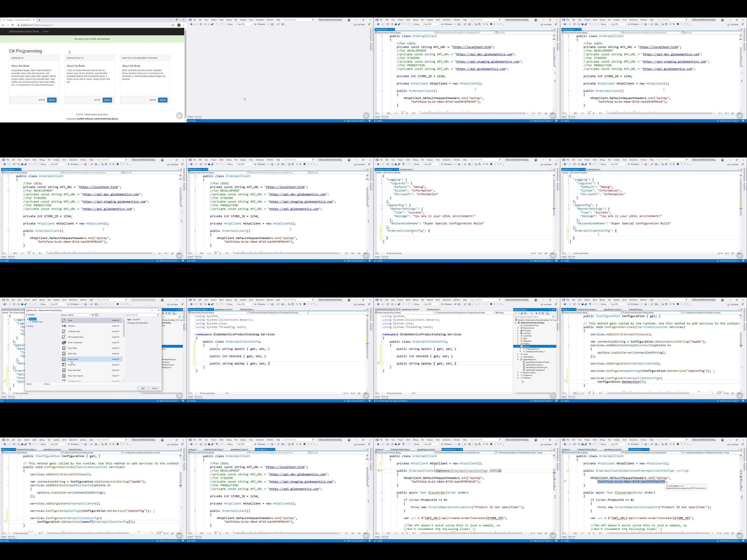Bookmark the page with the star icon

coord(173,25)
